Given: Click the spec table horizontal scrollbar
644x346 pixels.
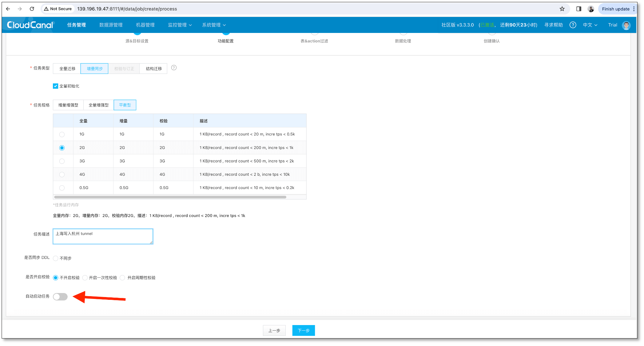Looking at the screenshot, I should tap(170, 197).
